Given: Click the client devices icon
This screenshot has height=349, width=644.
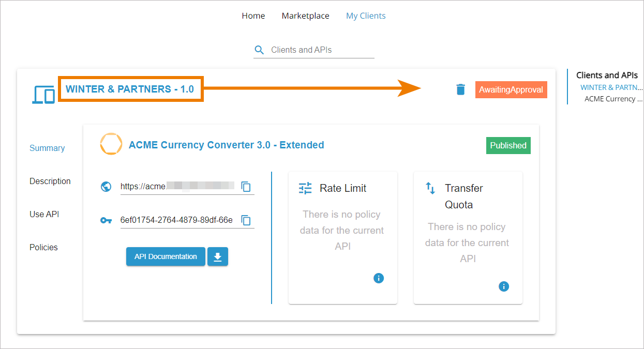Looking at the screenshot, I should tap(44, 95).
